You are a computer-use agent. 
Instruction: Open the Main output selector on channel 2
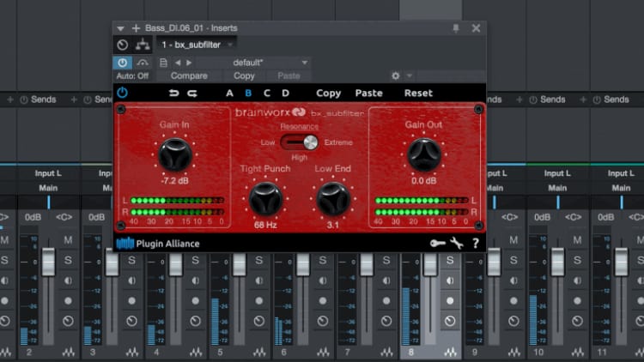point(48,188)
